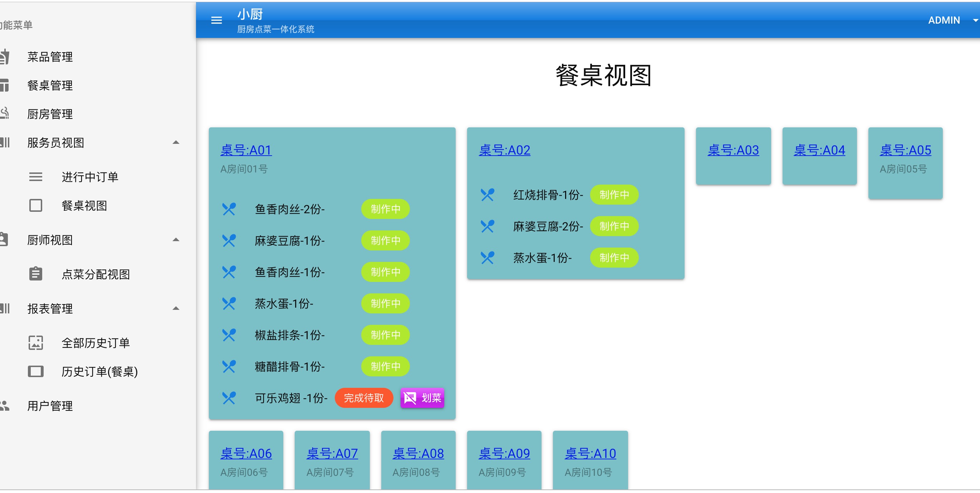The image size is (980, 493).
Task: Click rectangle icon beside 历史订单(餐桌)
Action: (x=36, y=371)
